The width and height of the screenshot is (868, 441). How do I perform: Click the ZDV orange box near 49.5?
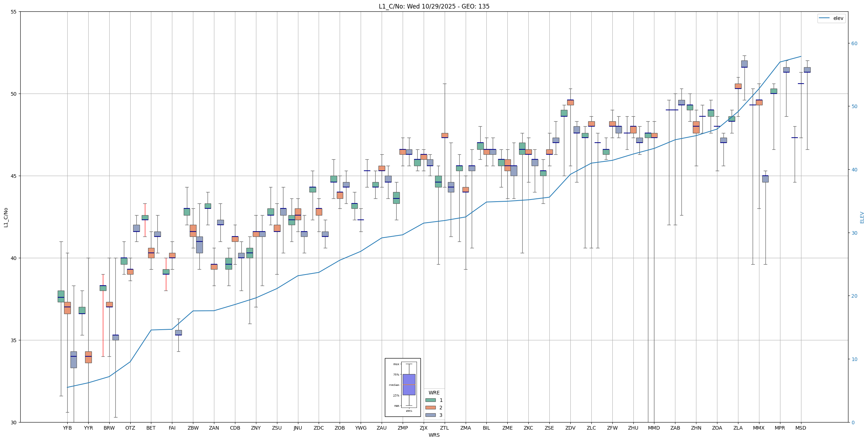pyautogui.click(x=570, y=102)
